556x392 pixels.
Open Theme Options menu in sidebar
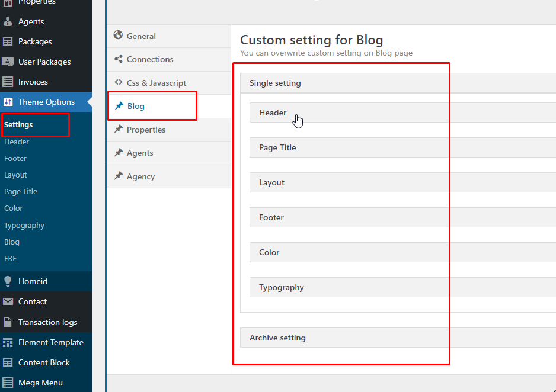coord(46,102)
